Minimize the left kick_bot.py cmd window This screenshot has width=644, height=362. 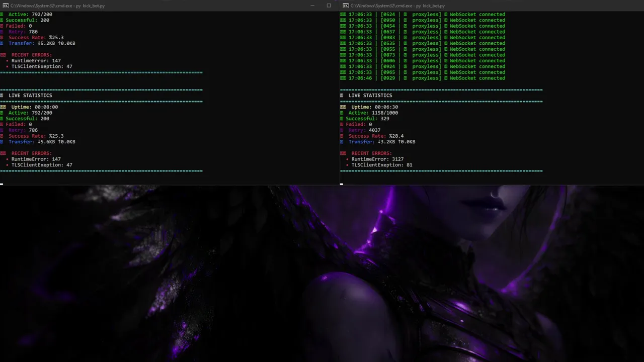point(312,6)
